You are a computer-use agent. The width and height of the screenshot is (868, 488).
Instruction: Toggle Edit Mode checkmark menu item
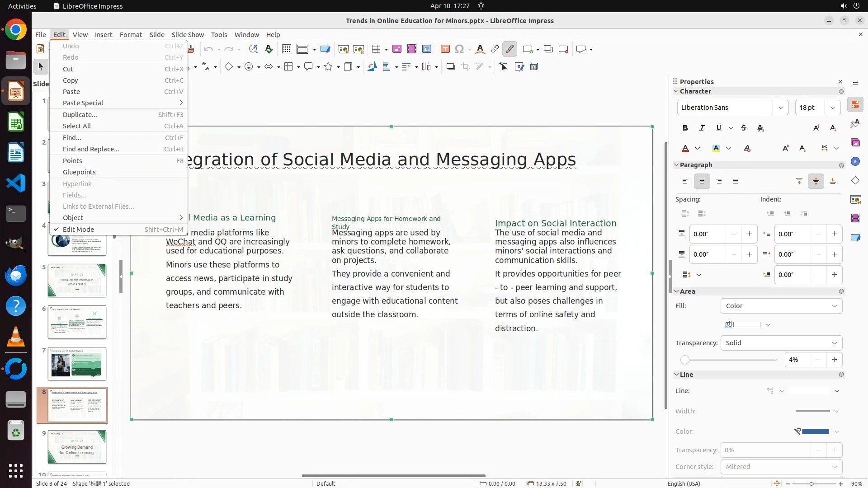(x=78, y=230)
